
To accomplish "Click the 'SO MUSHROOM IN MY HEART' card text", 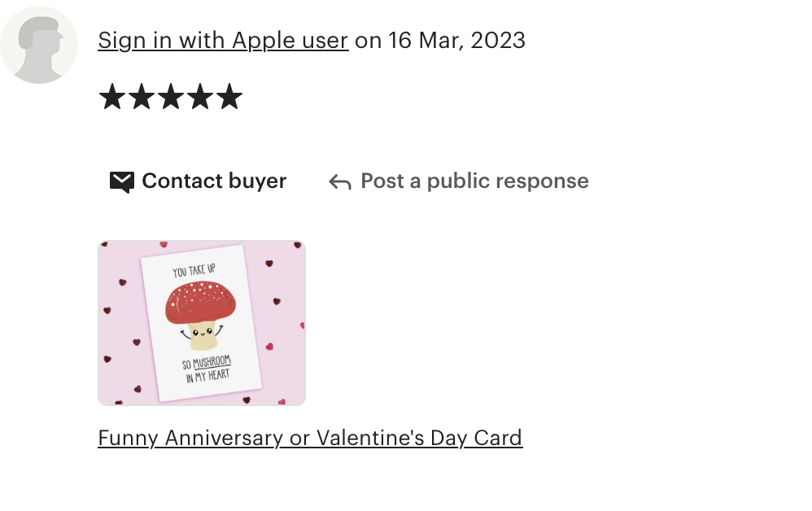I will [x=207, y=369].
